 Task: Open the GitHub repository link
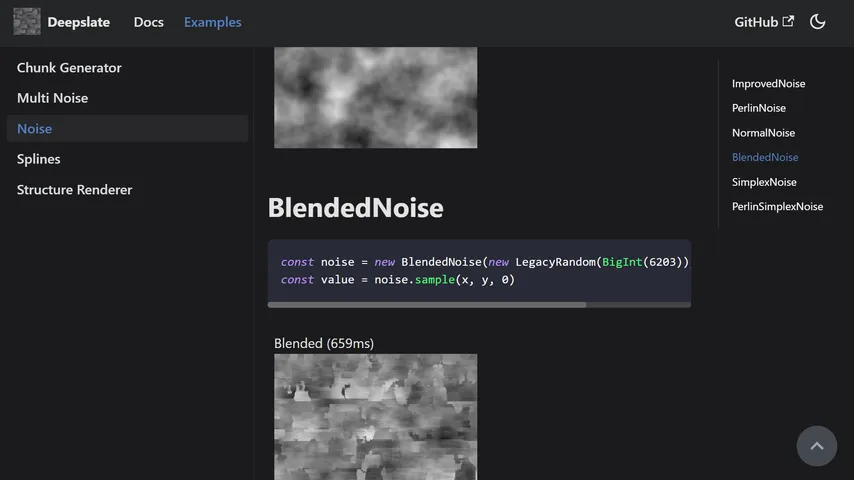click(756, 22)
